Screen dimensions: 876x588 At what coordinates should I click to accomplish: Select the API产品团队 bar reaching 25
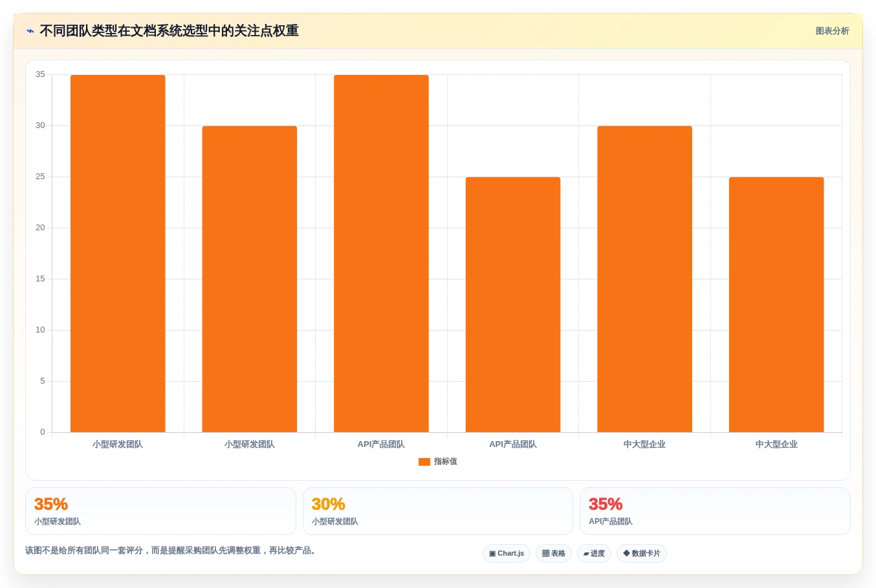pyautogui.click(x=513, y=305)
